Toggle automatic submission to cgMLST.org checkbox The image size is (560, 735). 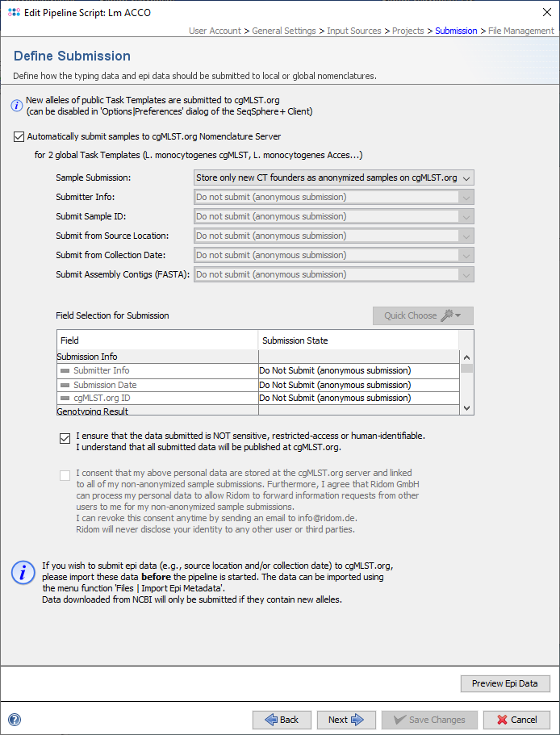point(19,136)
